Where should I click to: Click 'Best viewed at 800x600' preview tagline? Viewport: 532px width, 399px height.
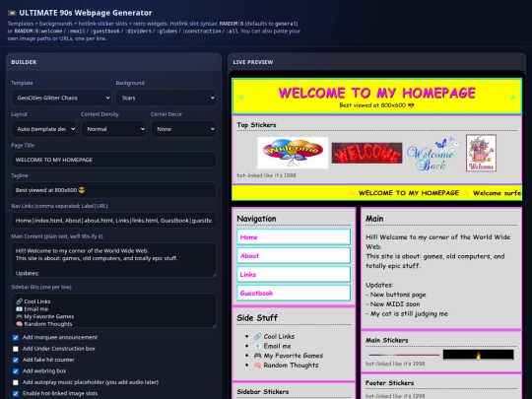377,105
